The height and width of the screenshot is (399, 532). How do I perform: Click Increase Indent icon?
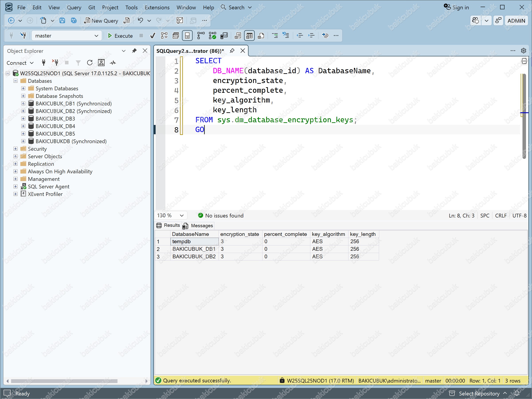pos(311,36)
